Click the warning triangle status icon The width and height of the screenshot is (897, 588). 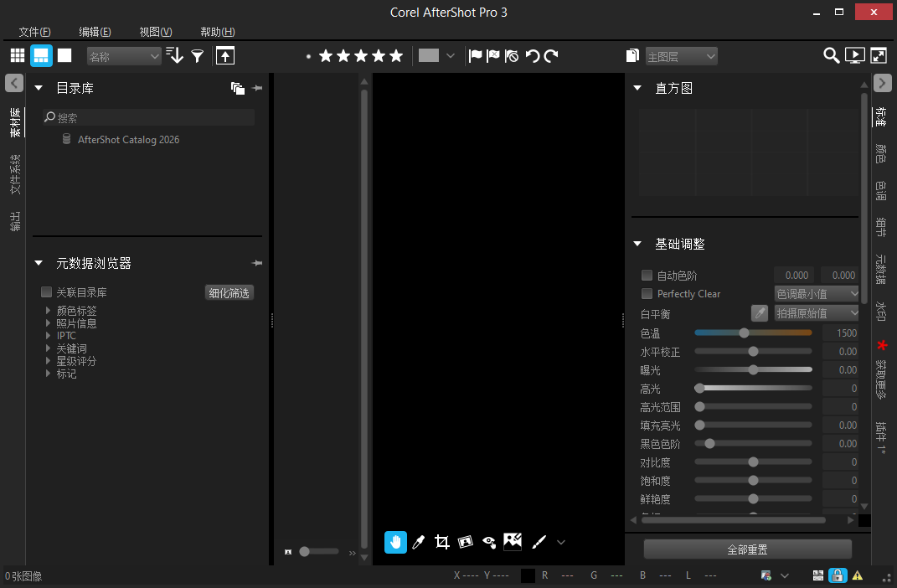click(858, 575)
